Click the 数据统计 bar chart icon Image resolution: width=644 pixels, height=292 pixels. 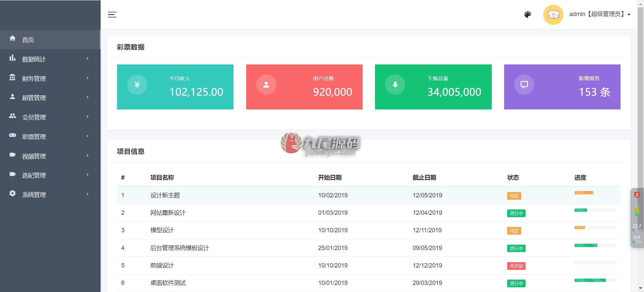click(12, 58)
